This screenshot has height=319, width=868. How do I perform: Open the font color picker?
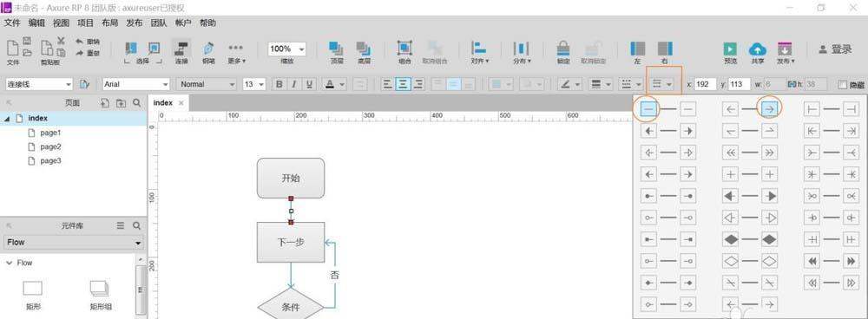335,84
